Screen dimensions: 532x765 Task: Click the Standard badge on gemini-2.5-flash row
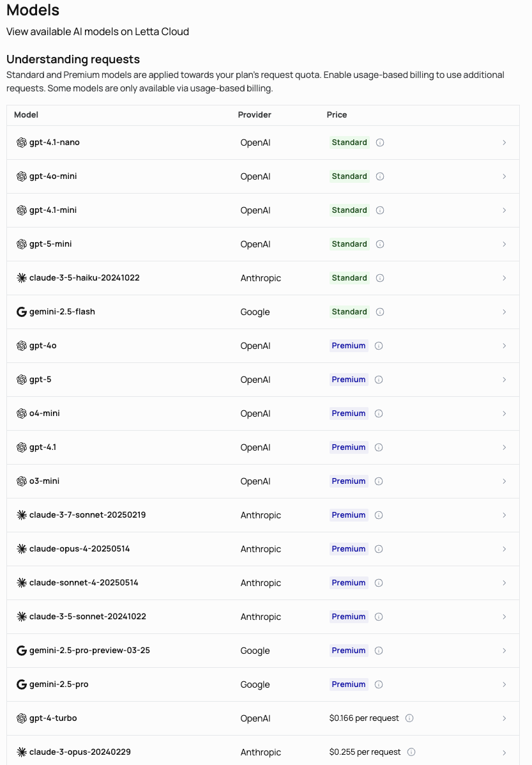(349, 312)
